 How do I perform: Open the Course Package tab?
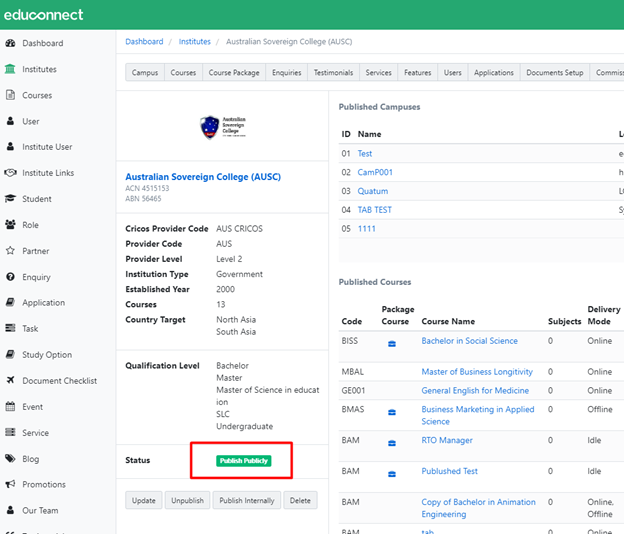[x=234, y=73]
